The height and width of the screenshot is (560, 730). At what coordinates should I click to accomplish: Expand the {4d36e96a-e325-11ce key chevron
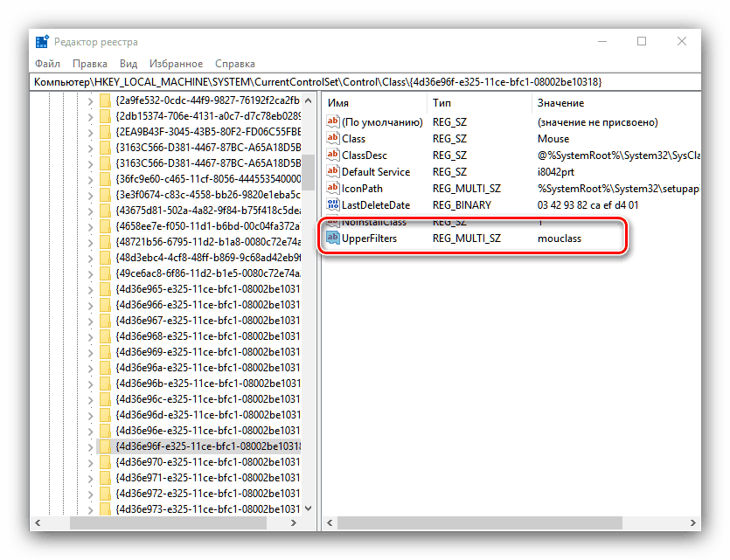90,369
